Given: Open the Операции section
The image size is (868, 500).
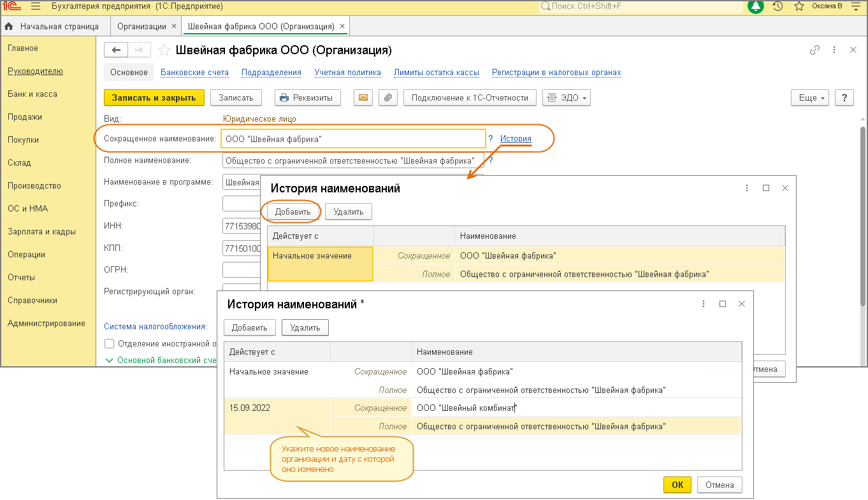Looking at the screenshot, I should (26, 255).
